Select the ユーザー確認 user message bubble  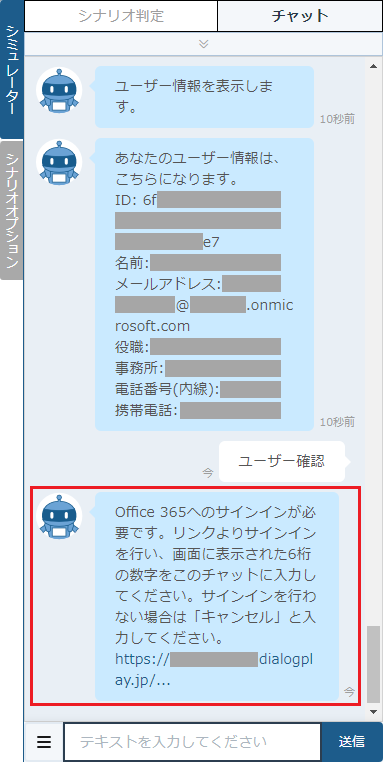click(281, 461)
